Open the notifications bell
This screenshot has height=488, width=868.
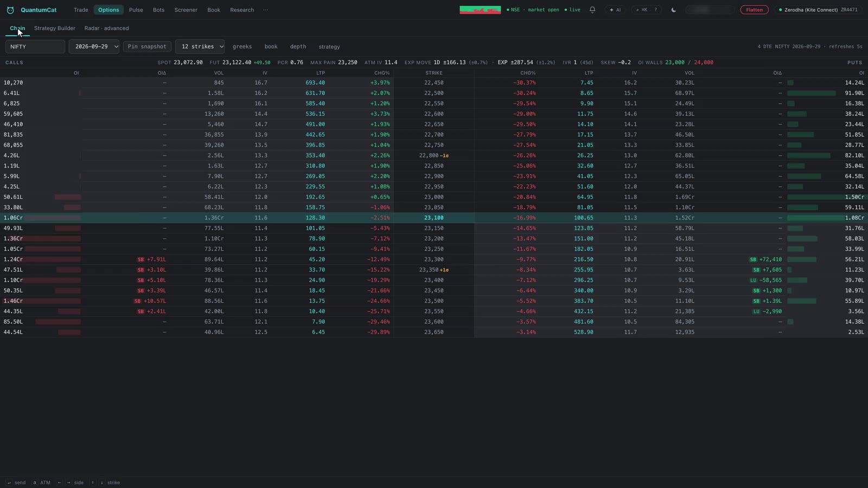tap(592, 10)
